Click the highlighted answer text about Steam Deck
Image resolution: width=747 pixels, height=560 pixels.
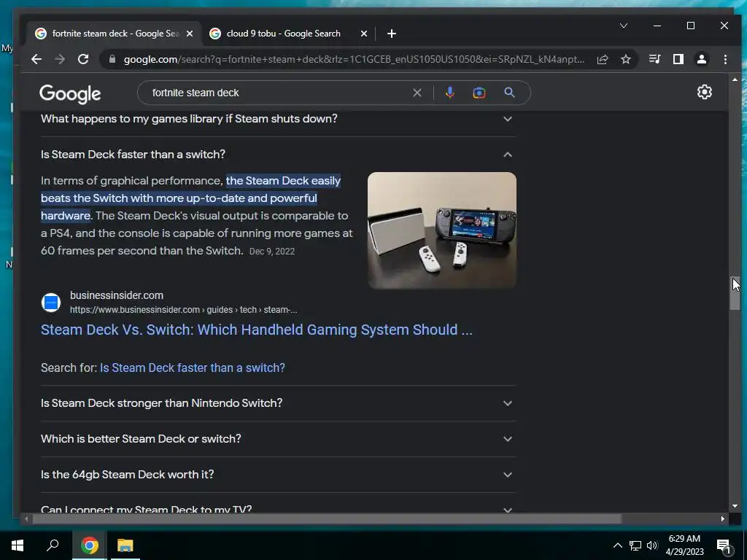tap(190, 198)
